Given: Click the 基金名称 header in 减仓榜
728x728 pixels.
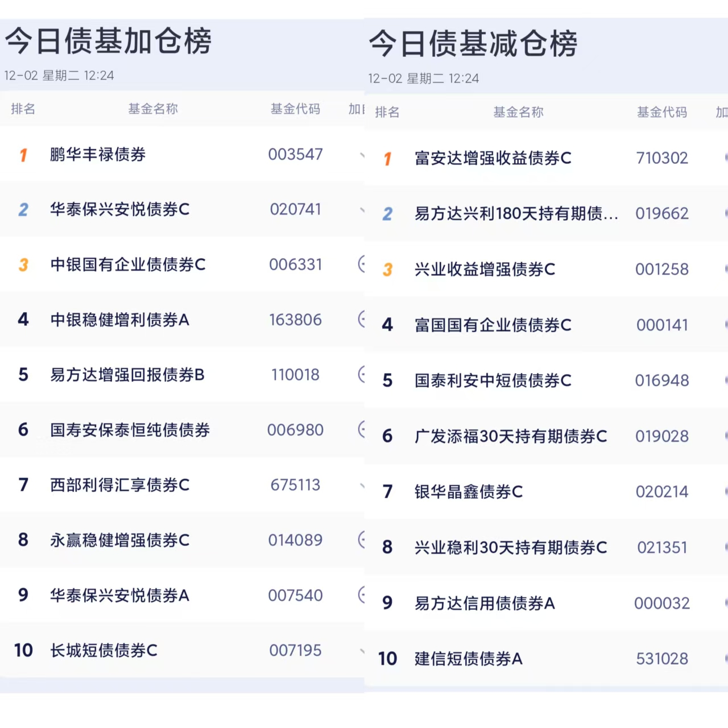Looking at the screenshot, I should coord(518,112).
